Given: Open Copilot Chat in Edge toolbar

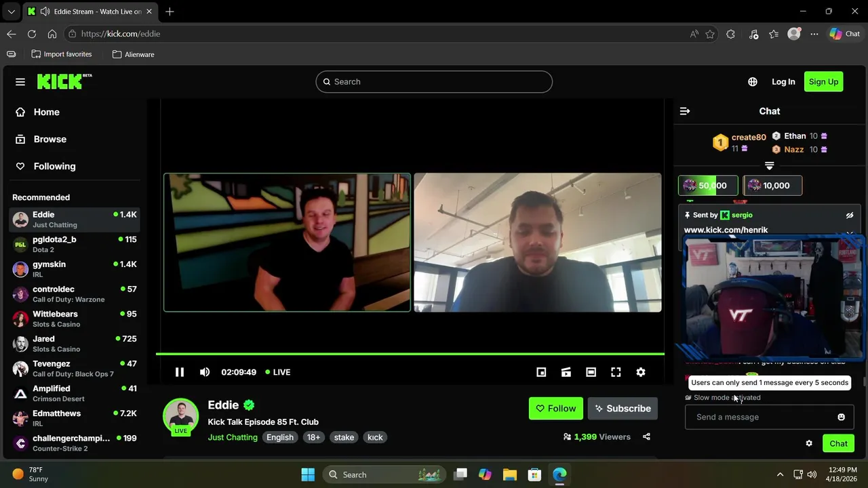Looking at the screenshot, I should [x=845, y=34].
